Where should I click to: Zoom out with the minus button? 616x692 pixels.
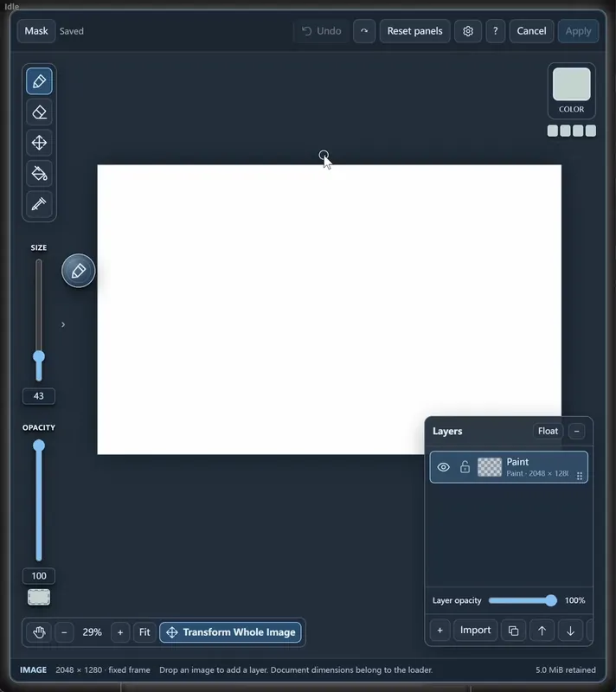pyautogui.click(x=64, y=632)
